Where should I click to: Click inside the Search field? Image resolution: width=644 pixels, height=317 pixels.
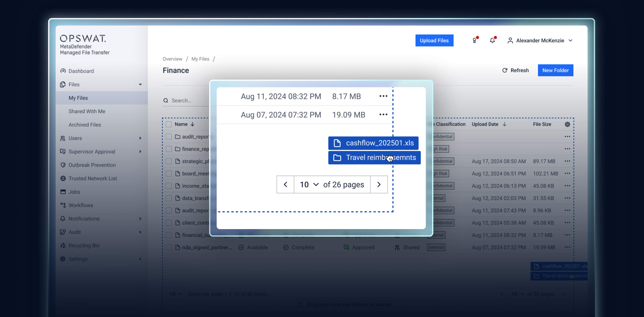click(191, 100)
